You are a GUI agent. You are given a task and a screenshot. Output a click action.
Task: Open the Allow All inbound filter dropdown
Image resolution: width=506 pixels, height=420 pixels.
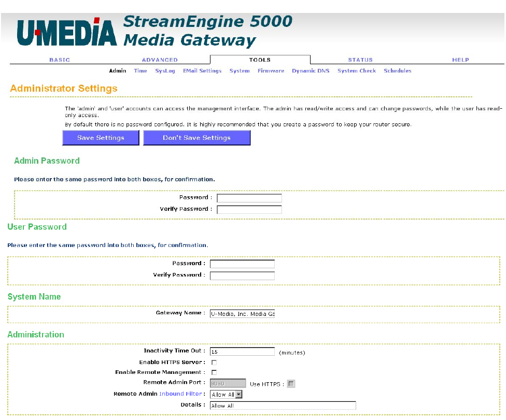226,394
